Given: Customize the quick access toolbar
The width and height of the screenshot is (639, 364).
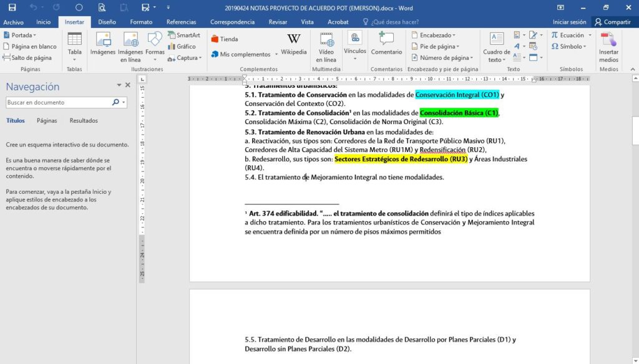Looking at the screenshot, I should pos(168,7).
